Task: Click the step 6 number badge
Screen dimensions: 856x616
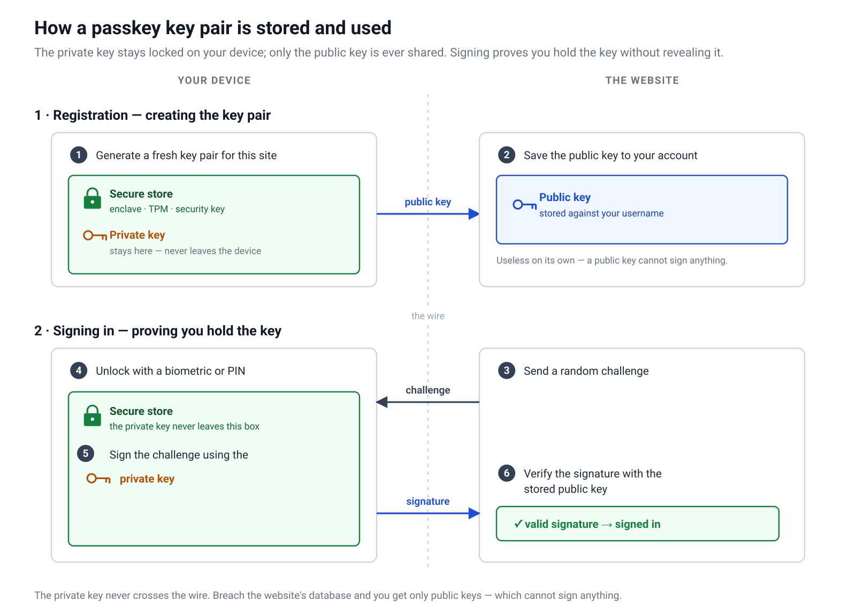Action: click(x=507, y=473)
